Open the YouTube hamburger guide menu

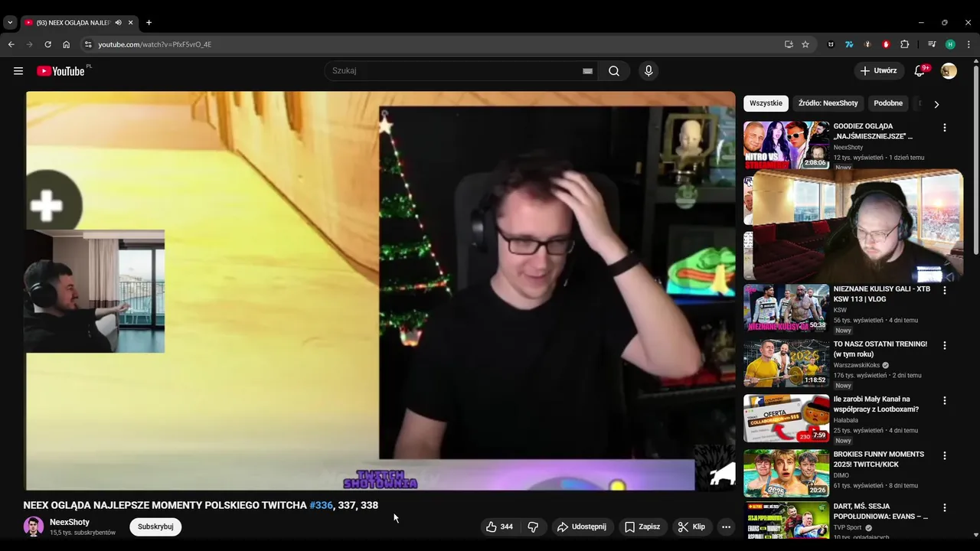click(18, 71)
